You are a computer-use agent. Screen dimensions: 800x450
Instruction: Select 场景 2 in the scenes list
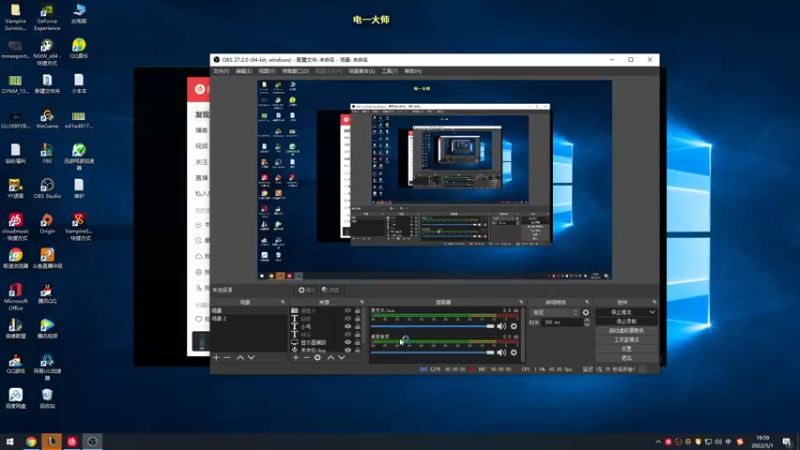[249, 319]
